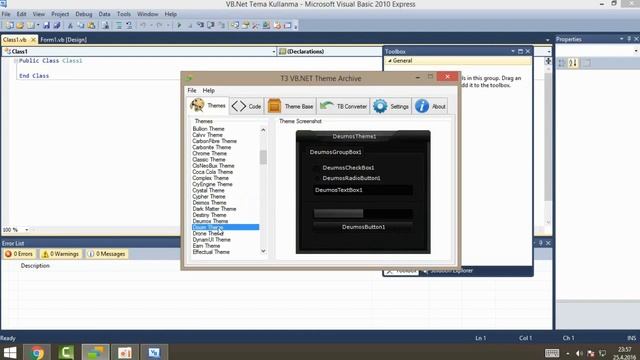The width and height of the screenshot is (640, 360).
Task: Click the Uncomment lines toolbar icon
Action: pos(129,25)
